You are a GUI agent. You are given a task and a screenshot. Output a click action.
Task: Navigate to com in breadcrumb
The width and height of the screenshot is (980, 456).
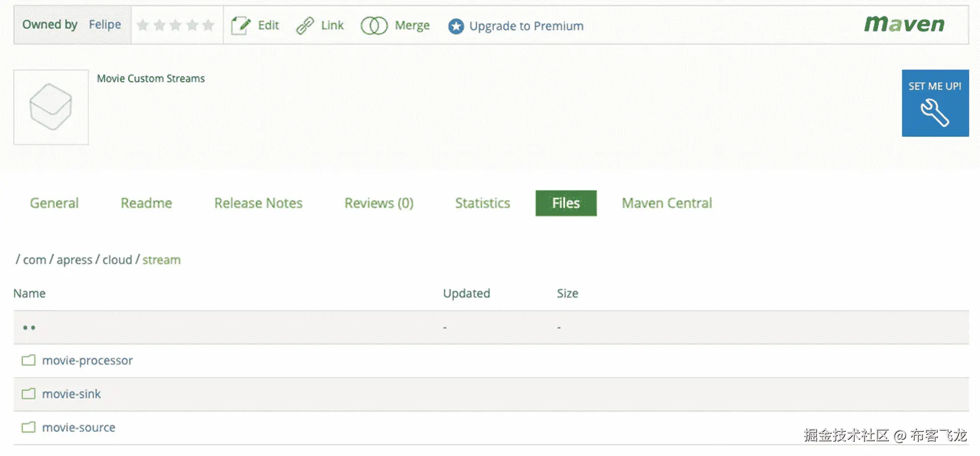click(35, 260)
